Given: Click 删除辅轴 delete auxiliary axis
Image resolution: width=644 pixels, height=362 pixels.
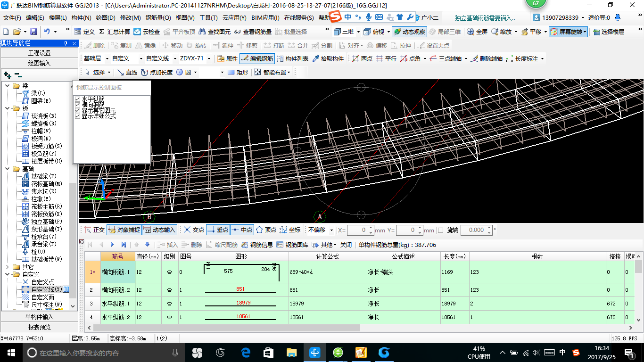Looking at the screenshot, I should click(487, 59).
